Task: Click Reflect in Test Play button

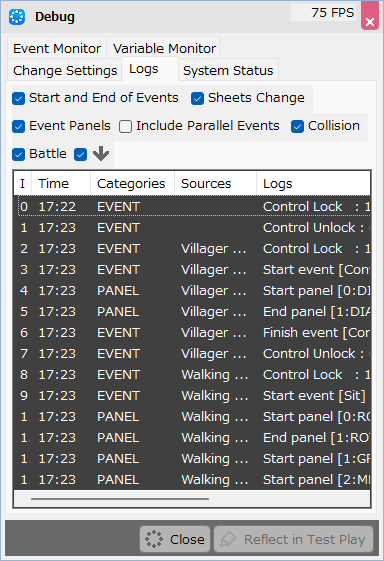Action: click(x=293, y=539)
